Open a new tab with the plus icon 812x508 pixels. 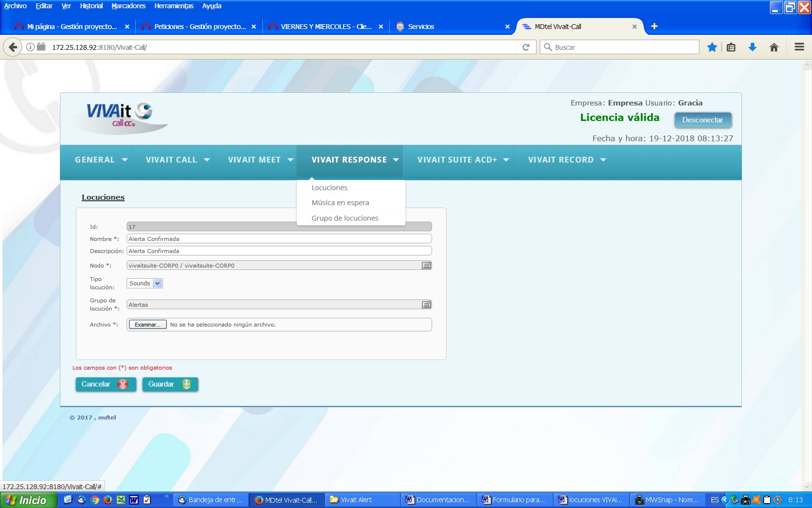tap(654, 26)
